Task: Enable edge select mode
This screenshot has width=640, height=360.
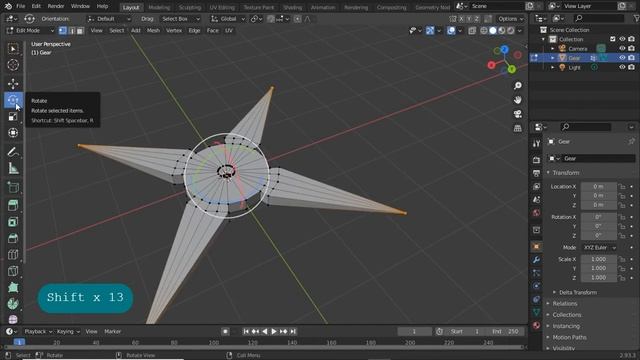Action: point(71,31)
